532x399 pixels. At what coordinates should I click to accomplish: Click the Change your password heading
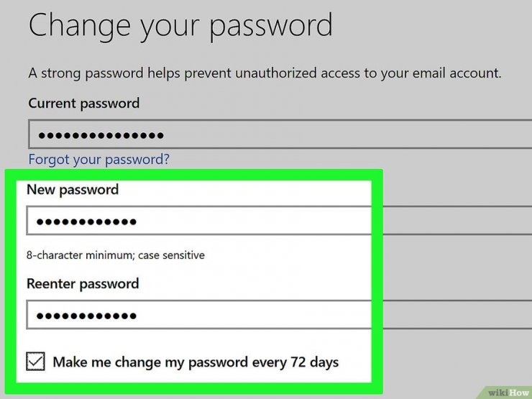coord(180,27)
